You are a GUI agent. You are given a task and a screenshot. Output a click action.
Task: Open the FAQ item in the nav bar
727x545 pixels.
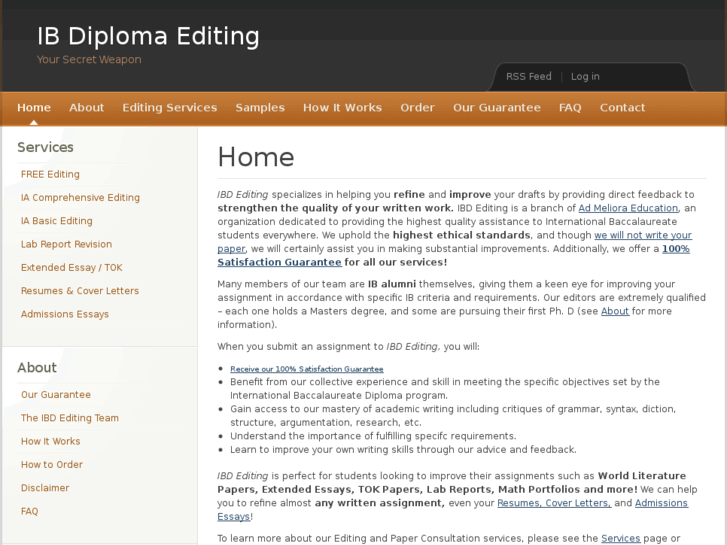click(570, 108)
